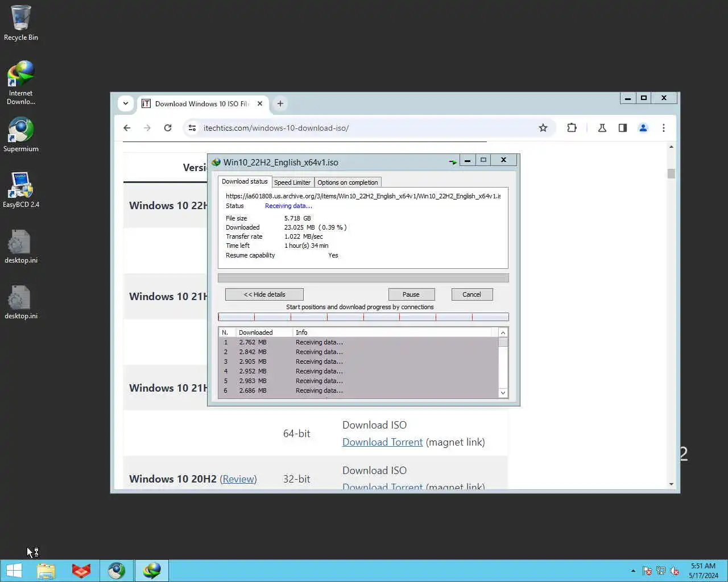Click Download ISO for 20H2 32-bit

point(374,471)
